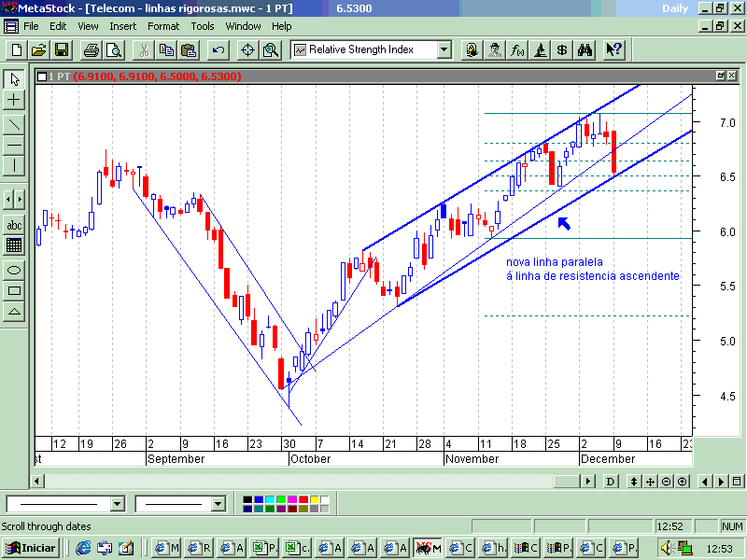Click the D periodicity button below the chart
This screenshot has height=560, width=747.
click(611, 482)
